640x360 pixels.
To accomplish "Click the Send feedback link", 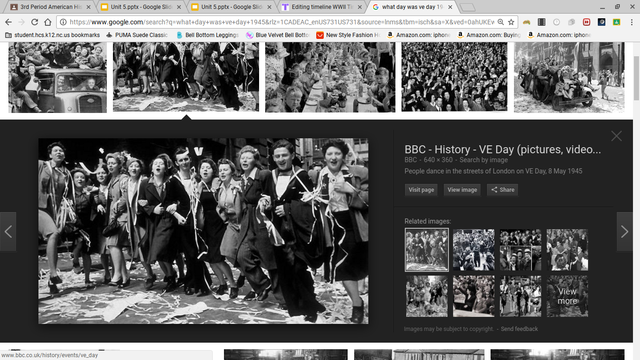I will [519, 329].
